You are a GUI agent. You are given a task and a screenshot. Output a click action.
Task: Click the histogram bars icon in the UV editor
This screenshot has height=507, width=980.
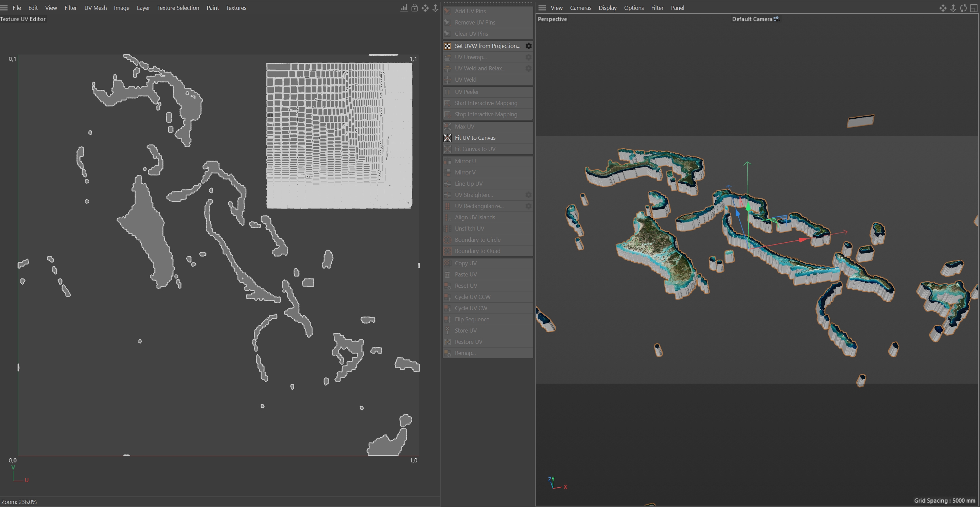pyautogui.click(x=404, y=8)
